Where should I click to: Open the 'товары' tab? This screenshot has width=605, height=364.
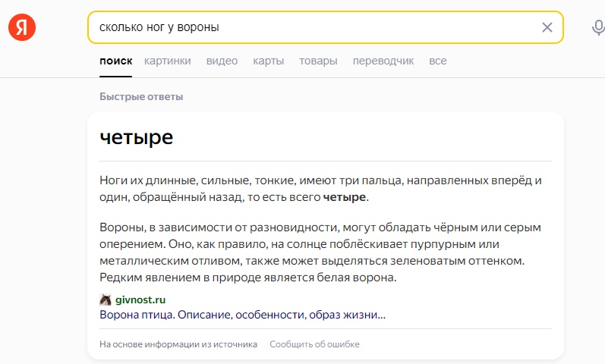(318, 61)
